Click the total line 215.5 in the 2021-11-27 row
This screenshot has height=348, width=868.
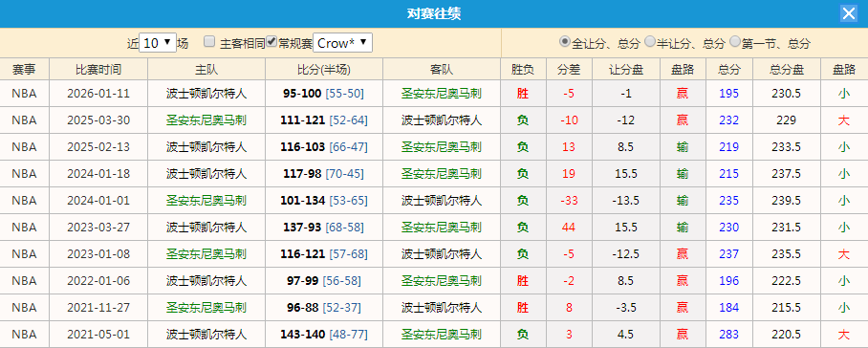point(787,308)
